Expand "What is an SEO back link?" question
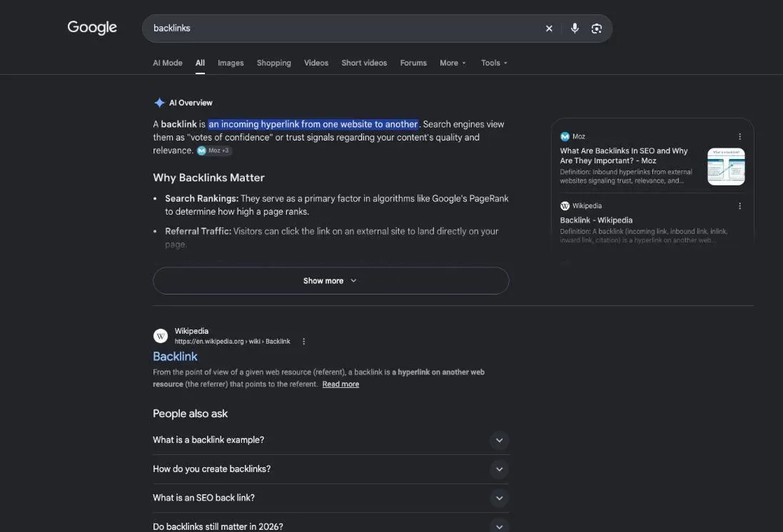This screenshot has height=532, width=783. tap(330, 498)
